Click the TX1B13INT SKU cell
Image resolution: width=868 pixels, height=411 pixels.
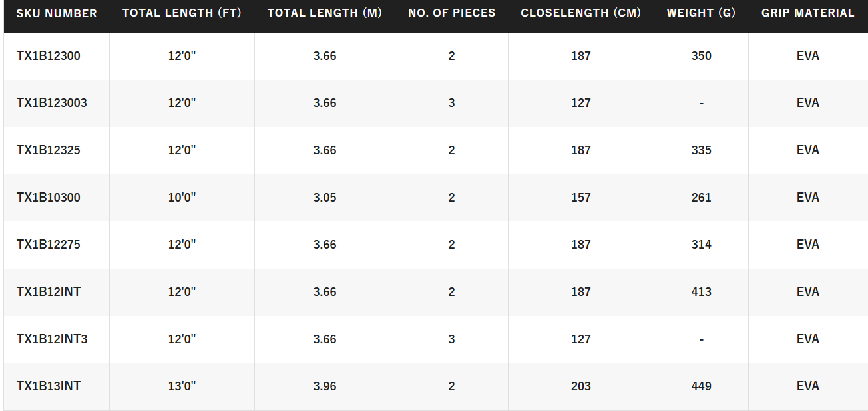[49, 386]
